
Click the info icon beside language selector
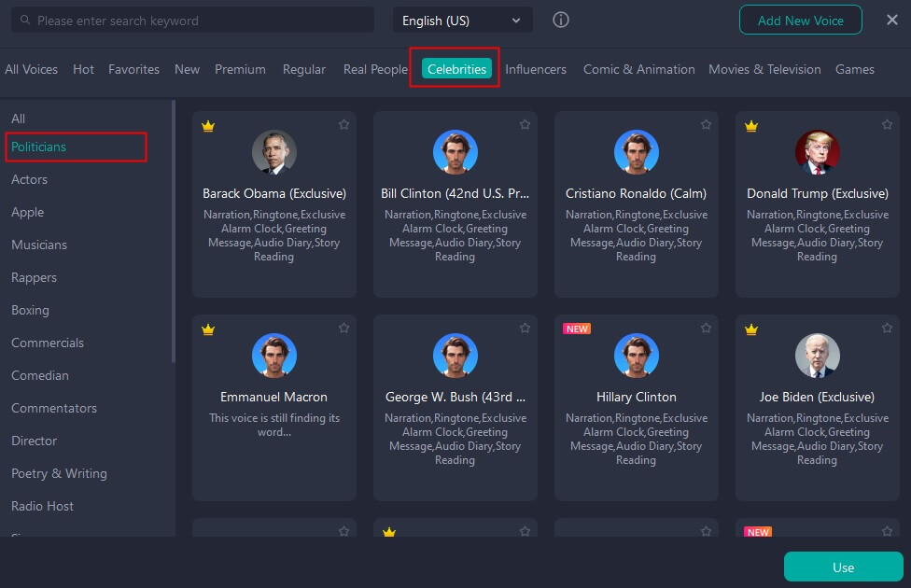tap(561, 20)
